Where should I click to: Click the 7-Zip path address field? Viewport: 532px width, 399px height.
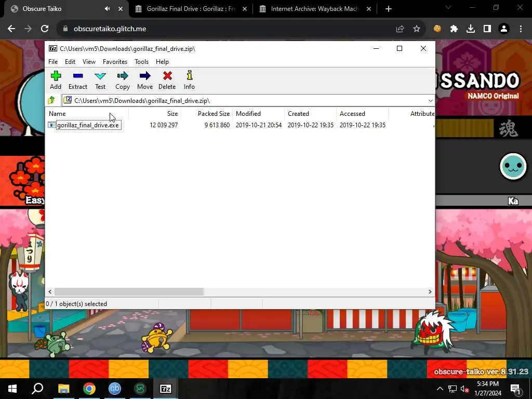pos(248,100)
